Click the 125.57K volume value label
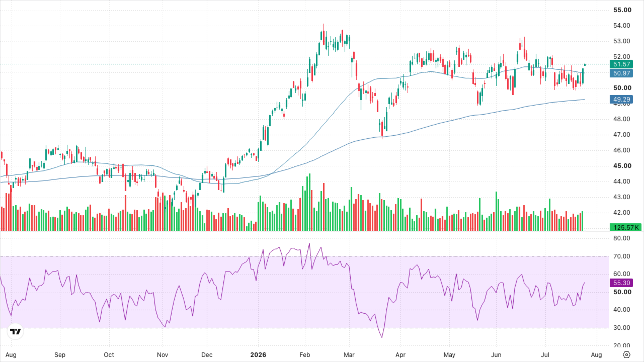 [x=626, y=228]
